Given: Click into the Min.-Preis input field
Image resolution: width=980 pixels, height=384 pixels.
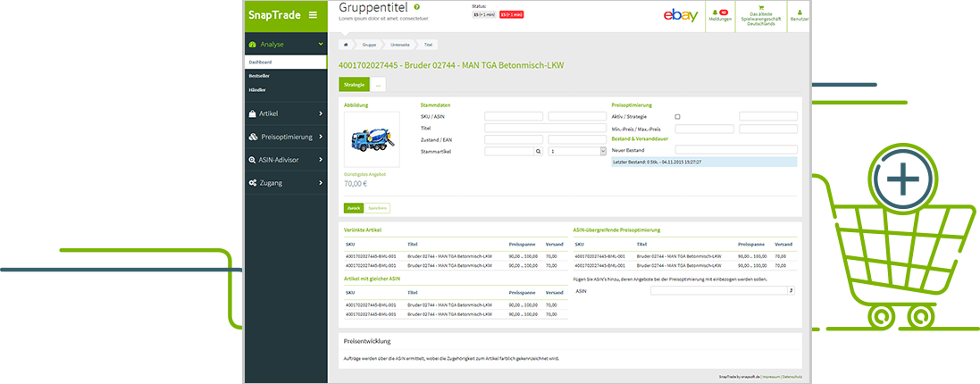Looking at the screenshot, I should tap(704, 129).
